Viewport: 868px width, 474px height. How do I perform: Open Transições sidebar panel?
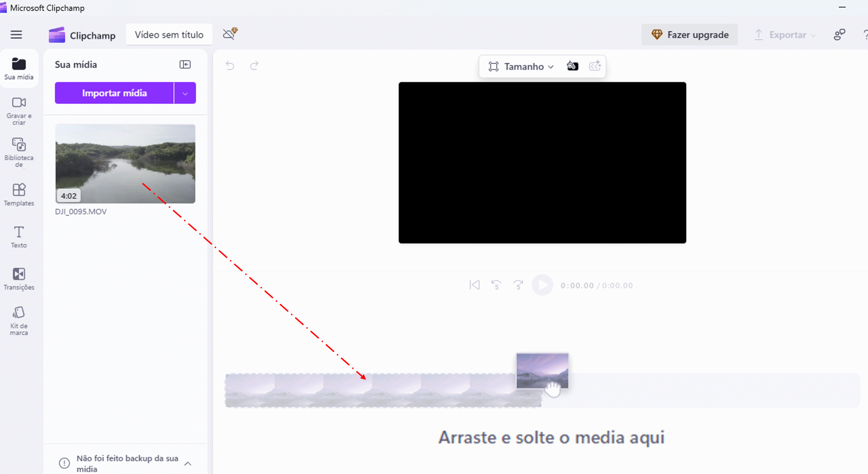pos(19,278)
